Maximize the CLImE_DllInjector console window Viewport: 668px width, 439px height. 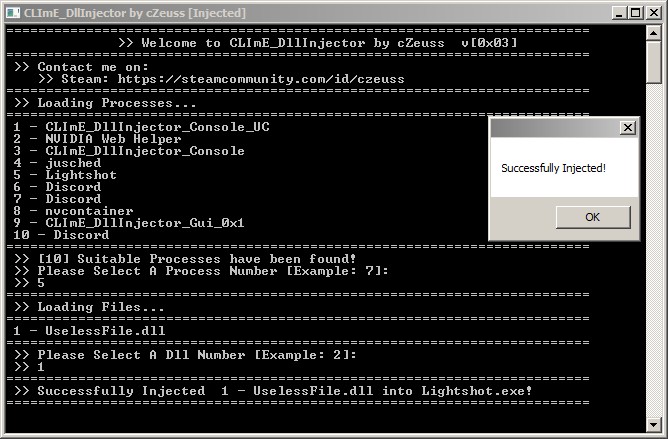coord(636,13)
